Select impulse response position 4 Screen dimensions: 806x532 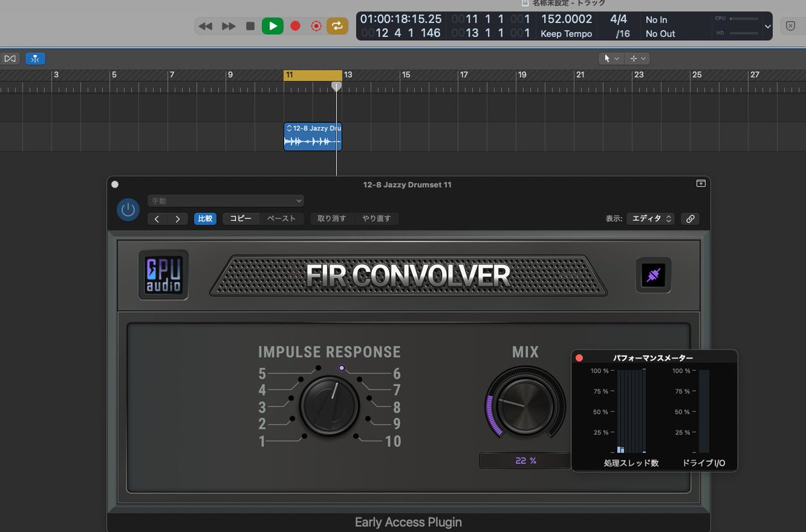pyautogui.click(x=262, y=390)
